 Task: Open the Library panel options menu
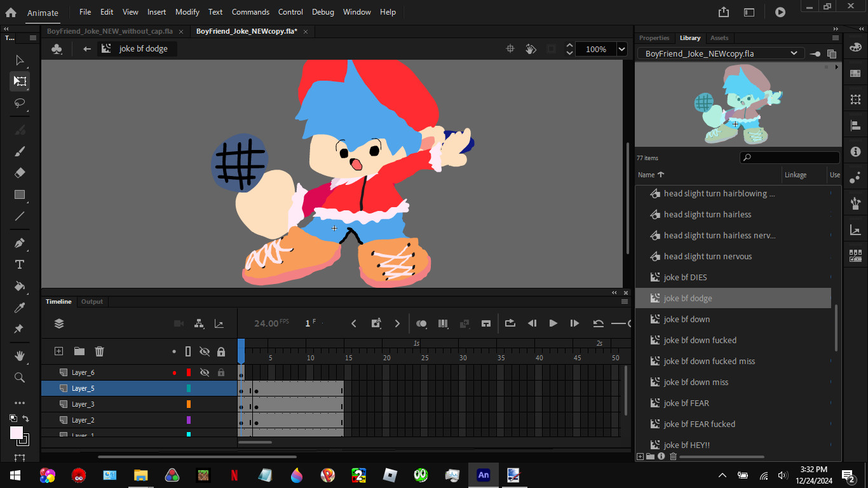(x=836, y=38)
